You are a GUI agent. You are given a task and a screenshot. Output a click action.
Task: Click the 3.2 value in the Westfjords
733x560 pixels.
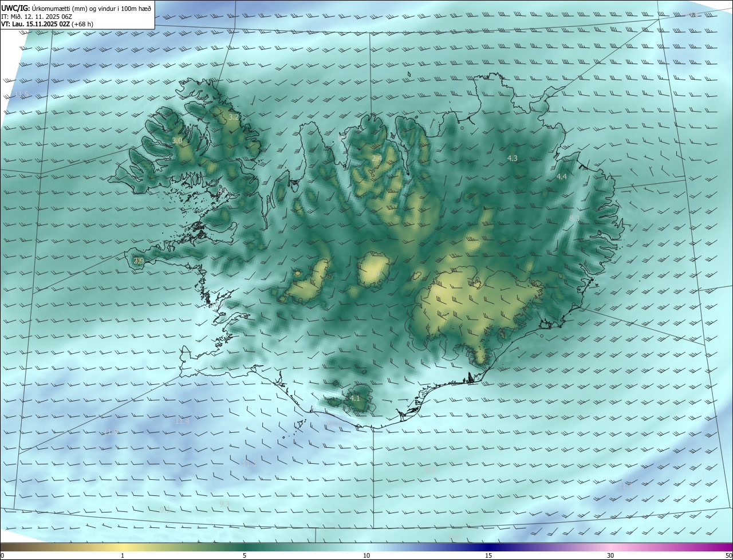[234, 117]
